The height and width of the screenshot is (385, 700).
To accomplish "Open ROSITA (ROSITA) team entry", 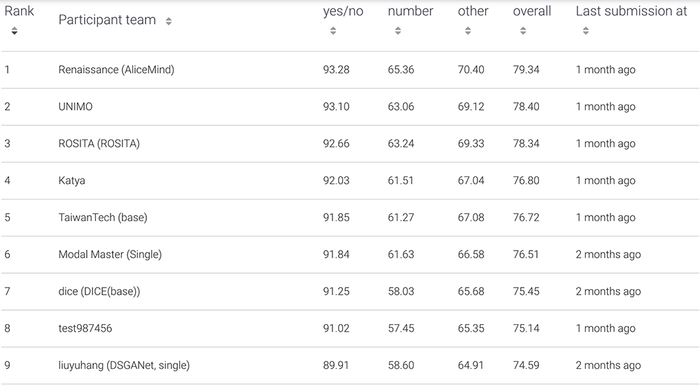I will (x=99, y=143).
